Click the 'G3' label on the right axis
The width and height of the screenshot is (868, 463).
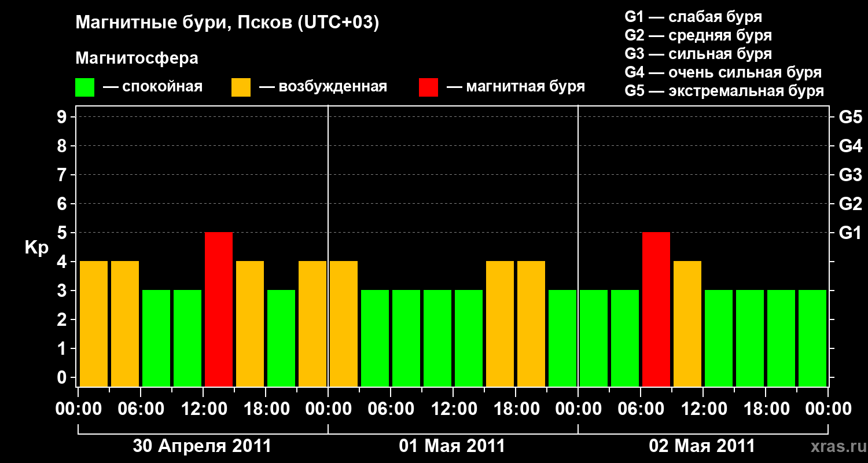pos(850,175)
